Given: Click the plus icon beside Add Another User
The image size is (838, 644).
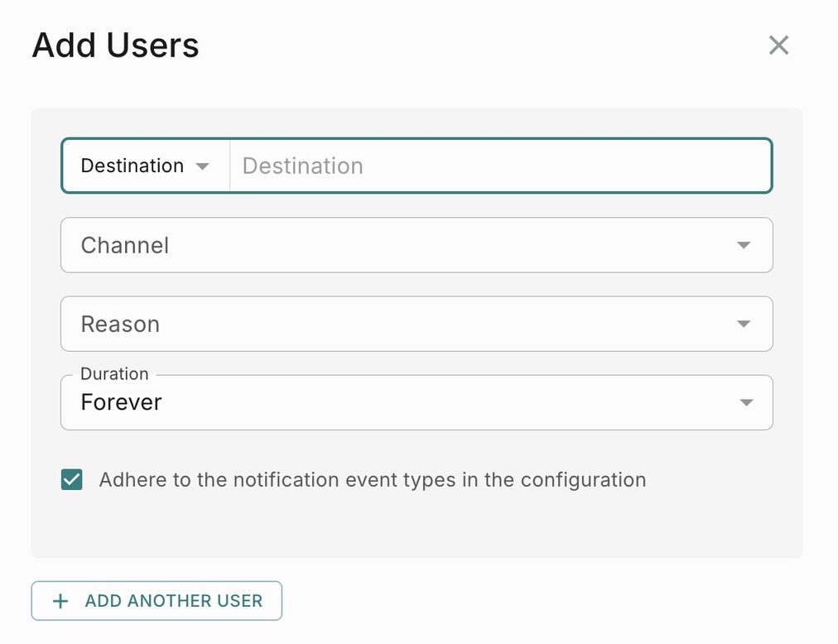Looking at the screenshot, I should point(60,602).
